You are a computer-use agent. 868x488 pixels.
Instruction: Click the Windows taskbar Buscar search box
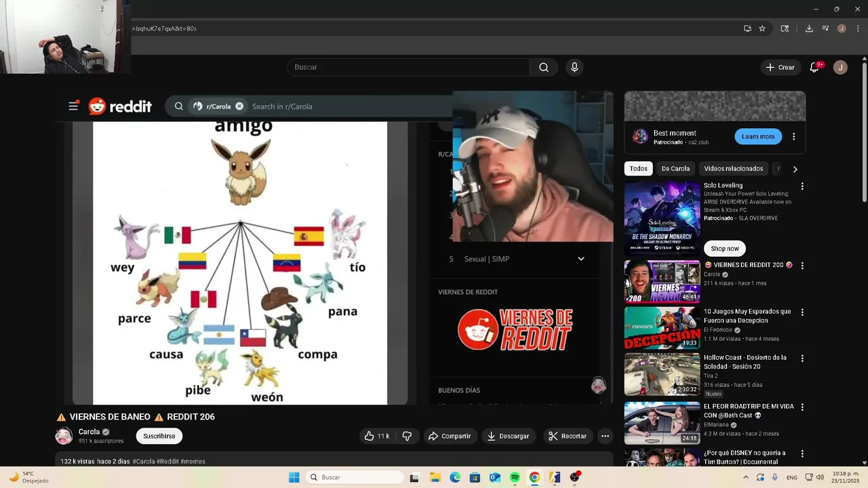(355, 477)
